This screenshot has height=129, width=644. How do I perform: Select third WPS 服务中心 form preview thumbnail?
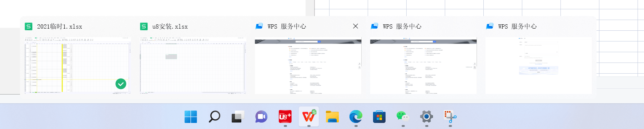tap(538, 65)
